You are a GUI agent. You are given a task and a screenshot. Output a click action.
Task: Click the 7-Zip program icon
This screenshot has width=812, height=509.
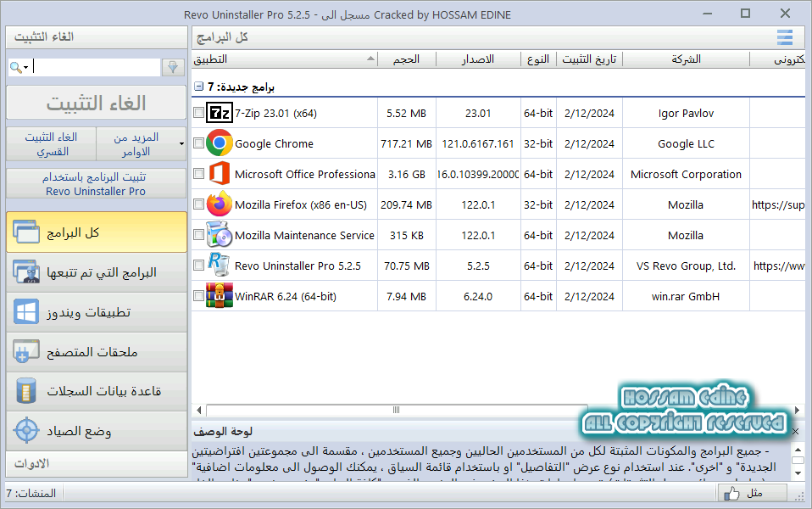[x=219, y=113]
